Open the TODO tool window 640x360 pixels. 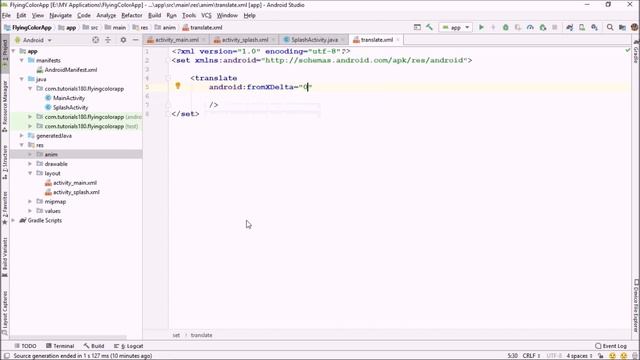(25, 346)
